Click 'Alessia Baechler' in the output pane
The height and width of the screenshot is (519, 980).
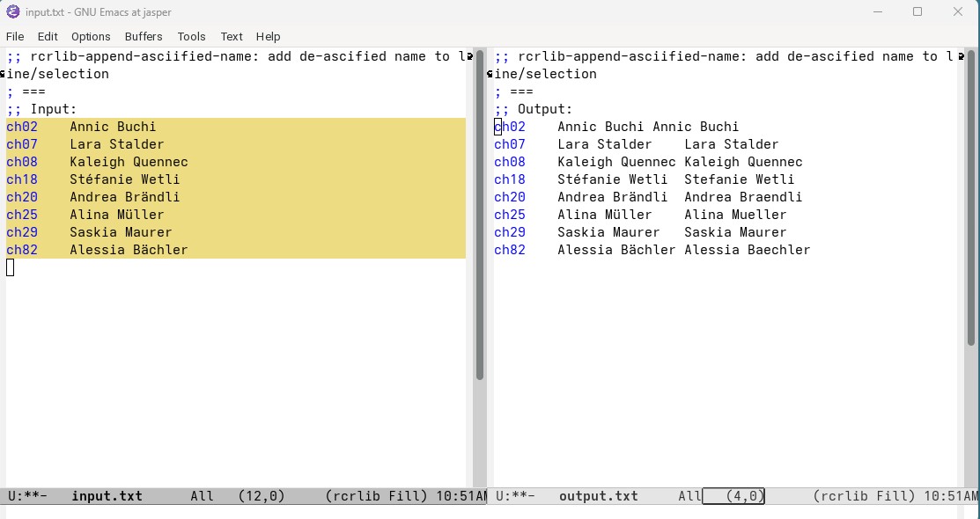point(748,249)
